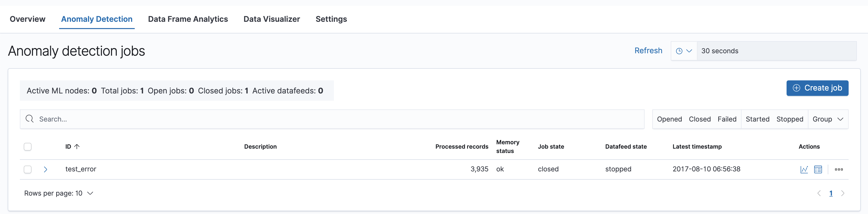Open the Group filter dropdown

coord(828,119)
